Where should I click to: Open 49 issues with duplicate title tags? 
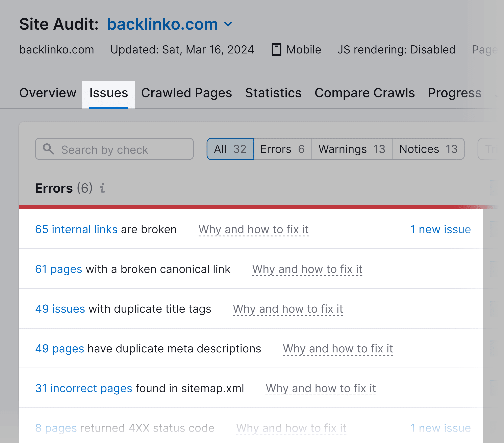(60, 309)
